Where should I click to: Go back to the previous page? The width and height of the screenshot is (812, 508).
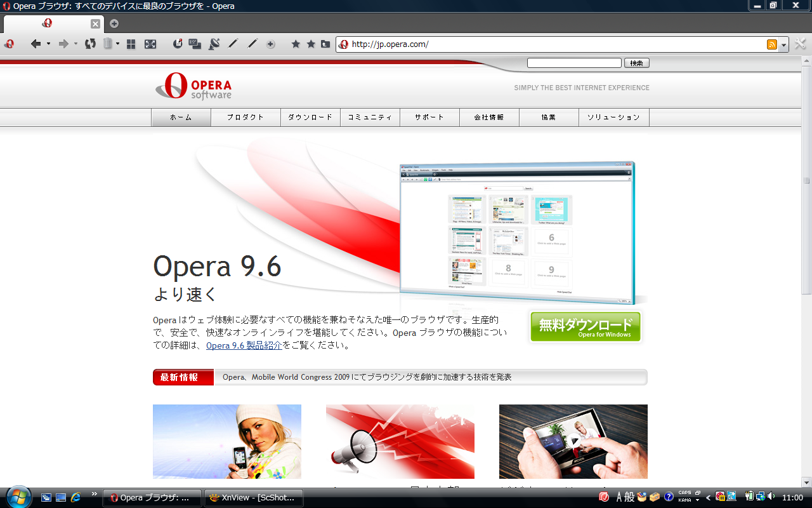(36, 44)
